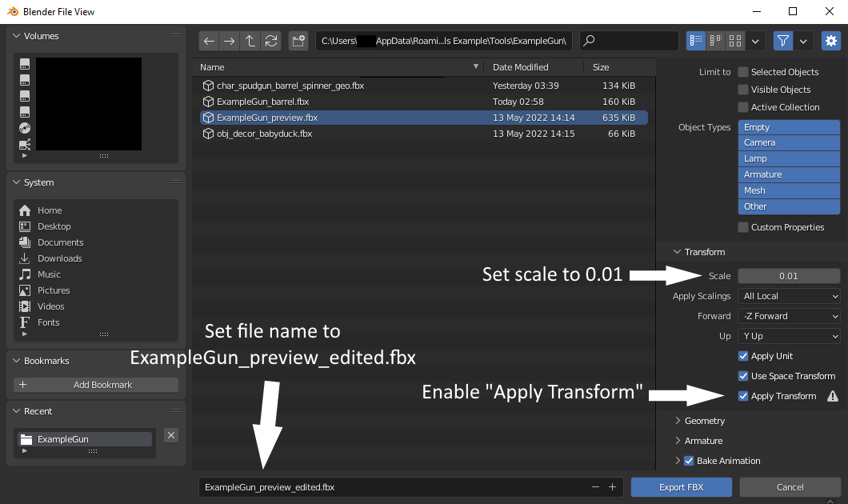The height and width of the screenshot is (504, 848).
Task: Increment the file name number
Action: (x=612, y=487)
